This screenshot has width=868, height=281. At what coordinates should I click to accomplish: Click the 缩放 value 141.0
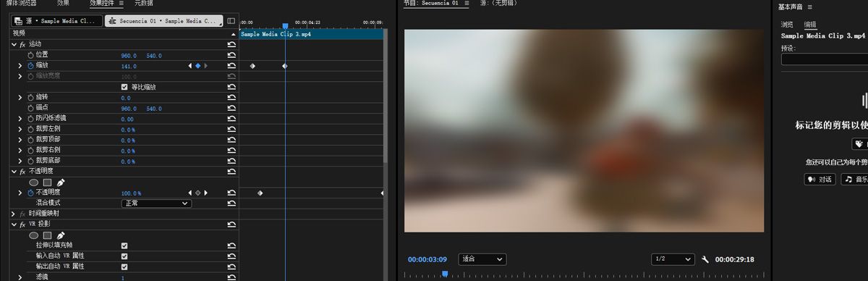tap(129, 66)
